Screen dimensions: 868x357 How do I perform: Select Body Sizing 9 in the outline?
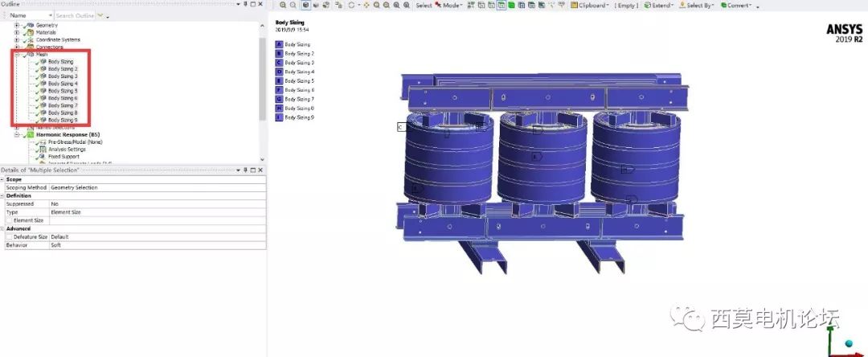tap(63, 120)
